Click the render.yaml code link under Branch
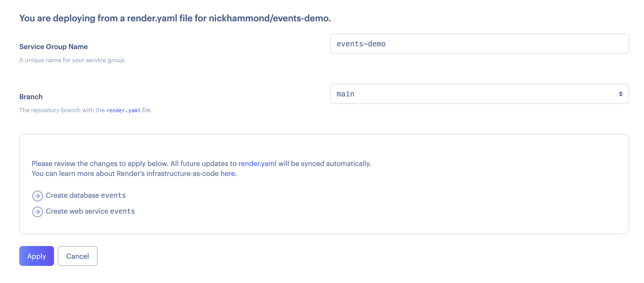 [x=123, y=110]
